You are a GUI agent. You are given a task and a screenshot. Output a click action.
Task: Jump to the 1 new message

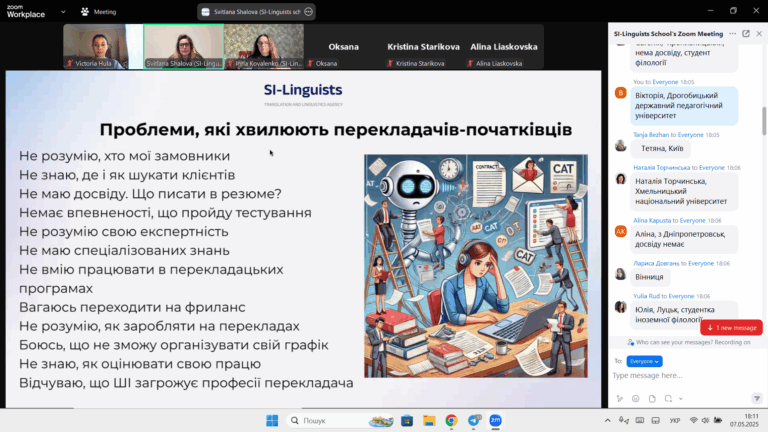731,327
